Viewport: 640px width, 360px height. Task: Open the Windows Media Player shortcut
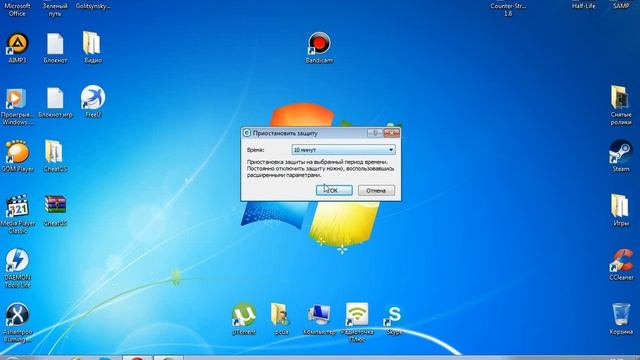click(x=16, y=99)
